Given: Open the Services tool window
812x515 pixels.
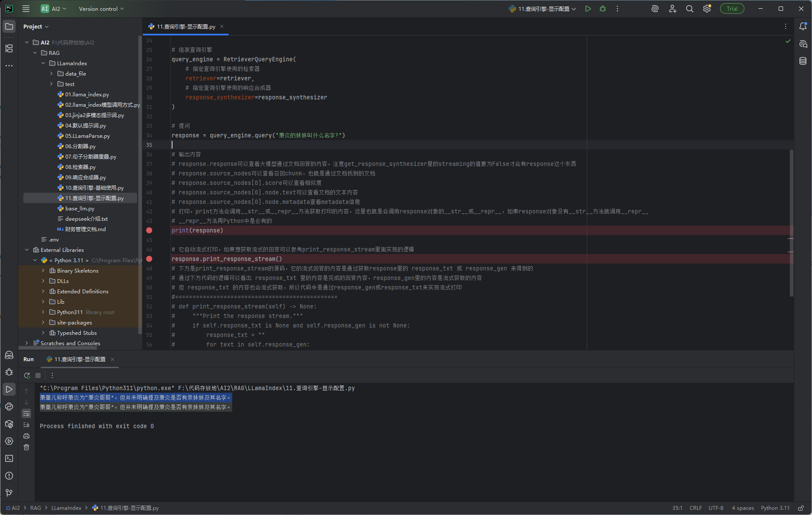Looking at the screenshot, I should tap(9, 441).
